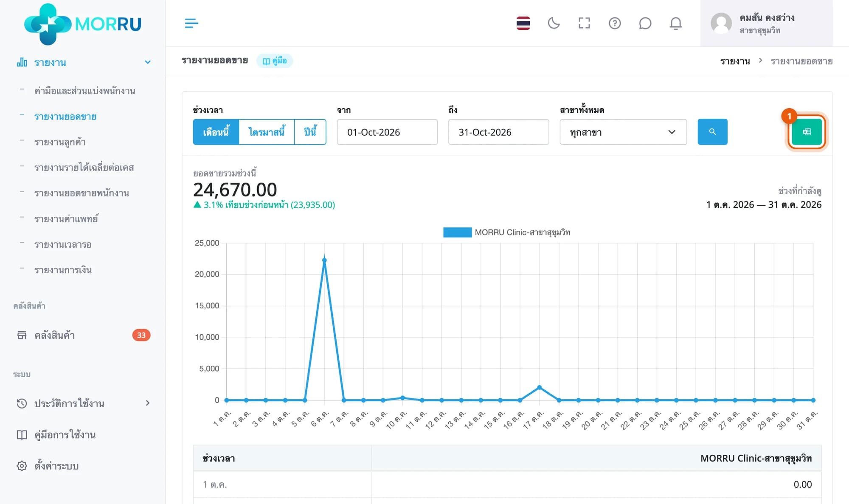Toggle MORRU Clinic-สาขาสุขุมวิท chart legend
The height and width of the screenshot is (504, 849).
tap(506, 232)
